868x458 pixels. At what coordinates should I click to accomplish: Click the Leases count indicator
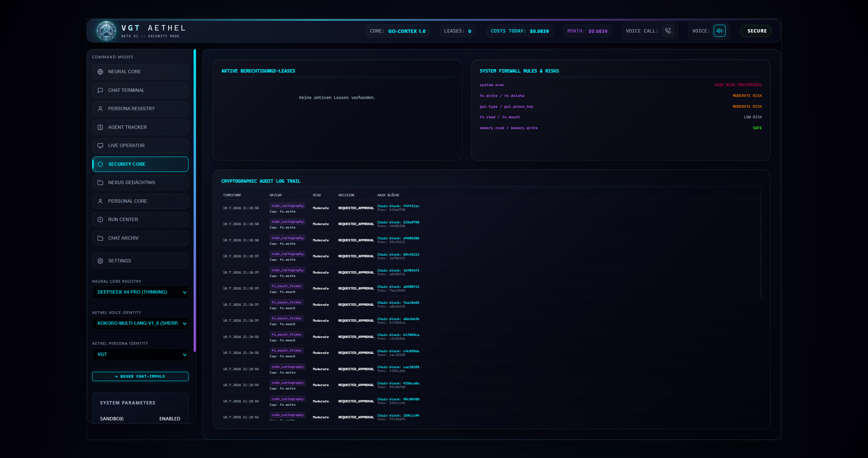[458, 31]
